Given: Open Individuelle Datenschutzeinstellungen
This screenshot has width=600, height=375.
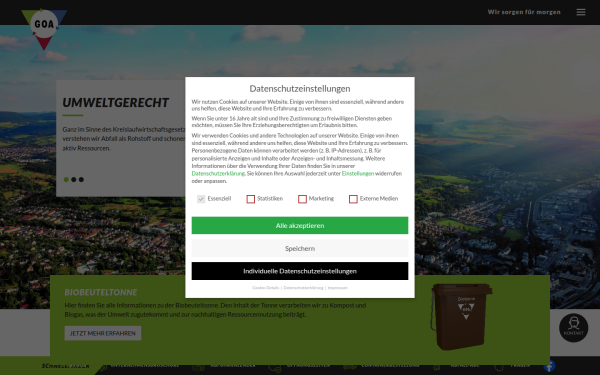Looking at the screenshot, I should coord(300,271).
